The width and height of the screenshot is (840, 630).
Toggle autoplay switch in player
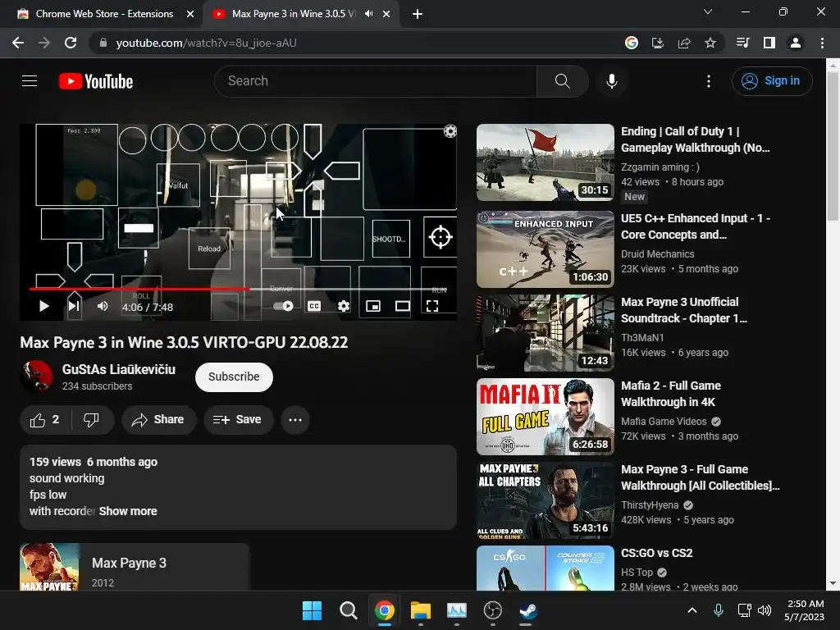(283, 306)
